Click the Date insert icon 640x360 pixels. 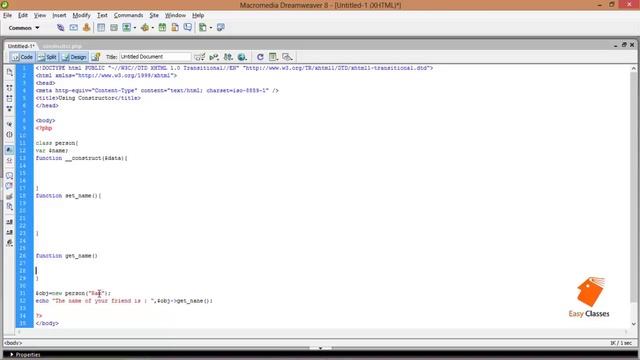[x=162, y=28]
